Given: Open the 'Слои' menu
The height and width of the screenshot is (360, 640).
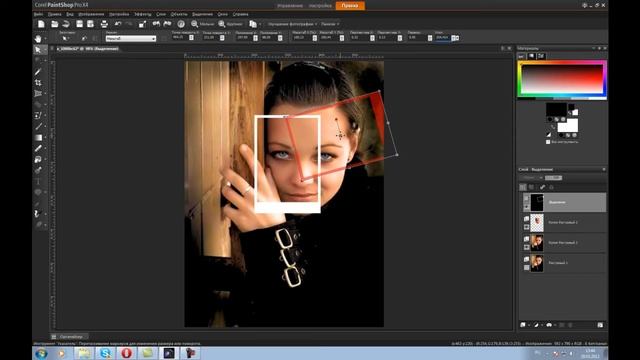Looking at the screenshot, I should point(161,14).
